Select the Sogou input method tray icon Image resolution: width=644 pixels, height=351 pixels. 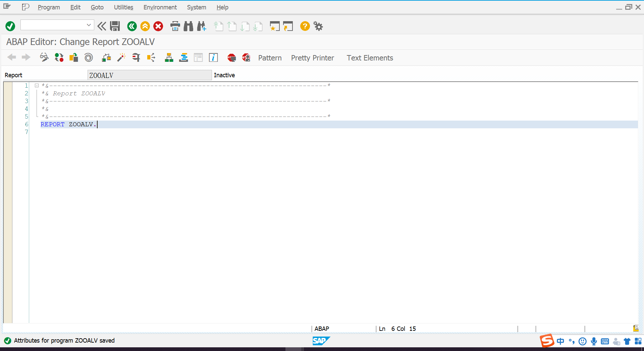547,341
